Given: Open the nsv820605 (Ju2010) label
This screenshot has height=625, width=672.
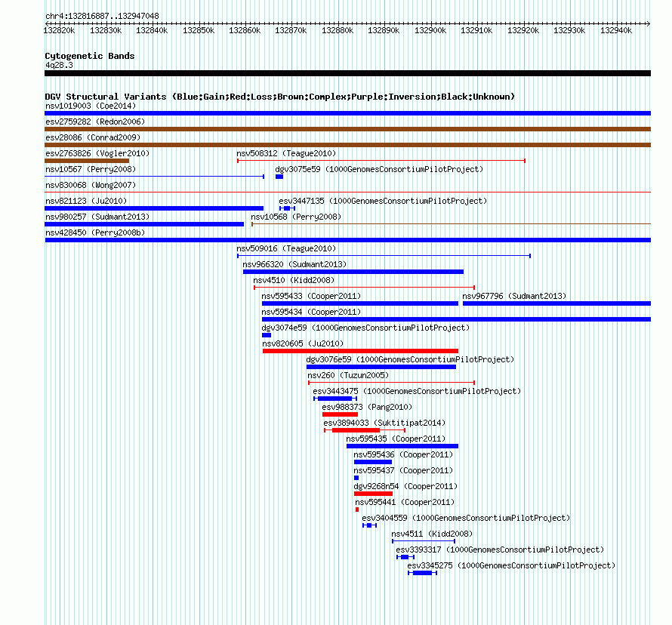Looking at the screenshot, I should [x=303, y=343].
